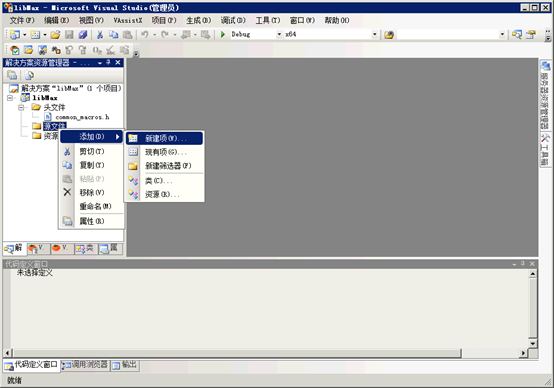Open the Server Explorer side tab
The image size is (554, 388).
click(546, 95)
